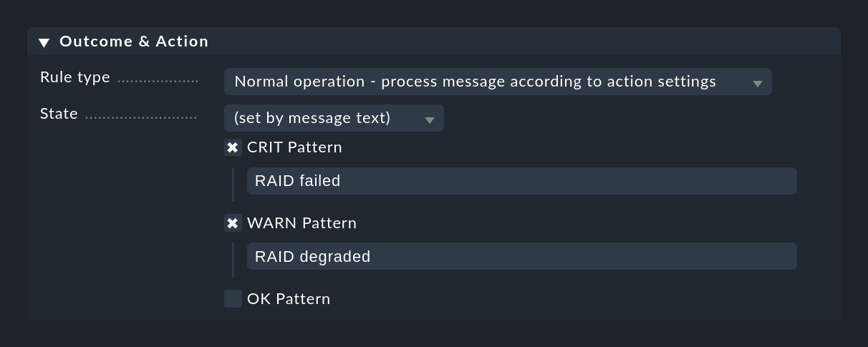Uncheck the WARN Pattern checkbox
The width and height of the screenshot is (868, 347).
click(x=233, y=223)
